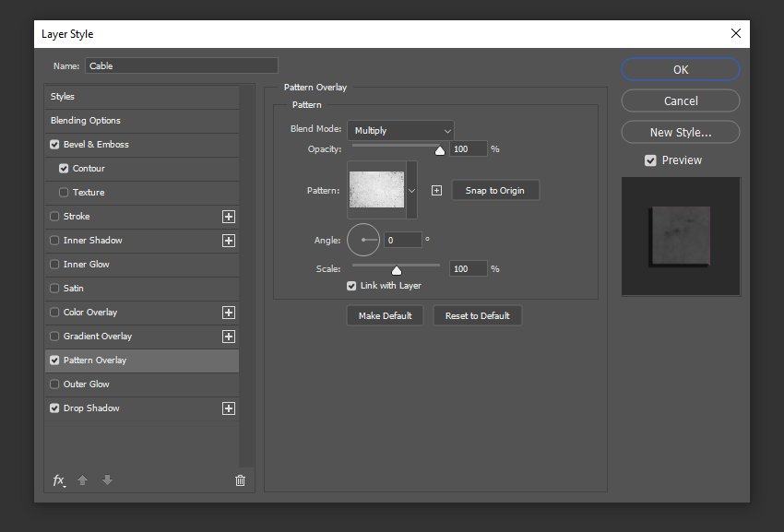The image size is (784, 532).
Task: Click the move effect down arrow
Action: (x=107, y=480)
